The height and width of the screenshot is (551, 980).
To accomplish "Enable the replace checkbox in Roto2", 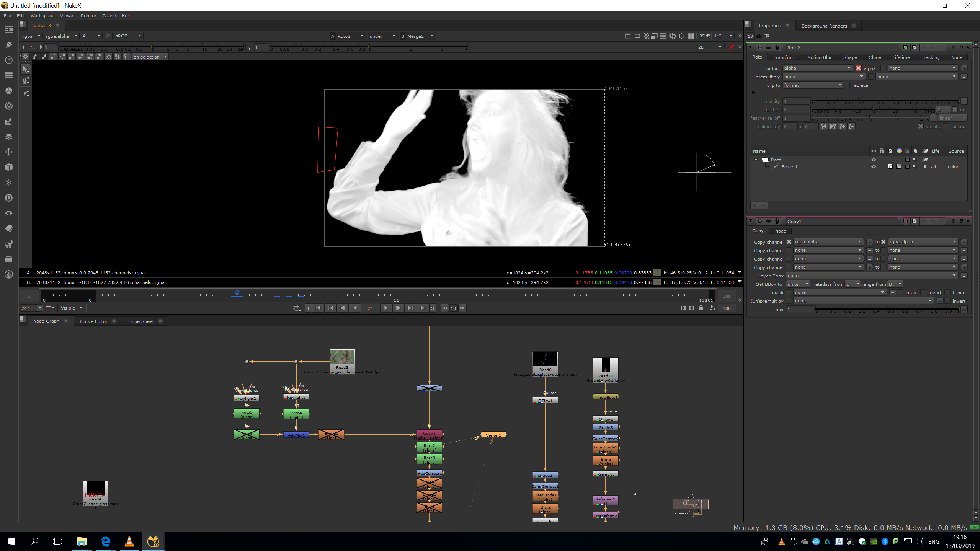I will click(x=847, y=85).
